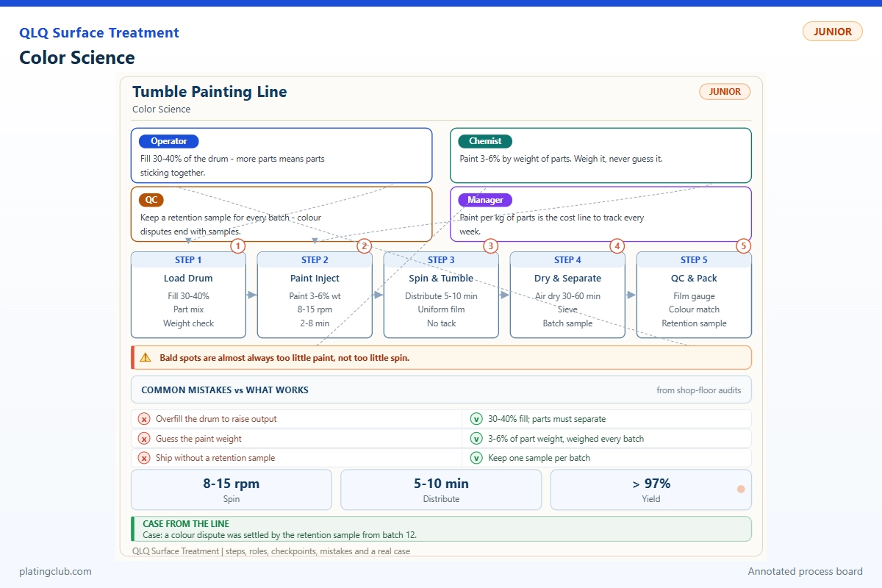The width and height of the screenshot is (882, 588).
Task: Click the green check beside "3-6% of part weight"
Action: click(476, 439)
